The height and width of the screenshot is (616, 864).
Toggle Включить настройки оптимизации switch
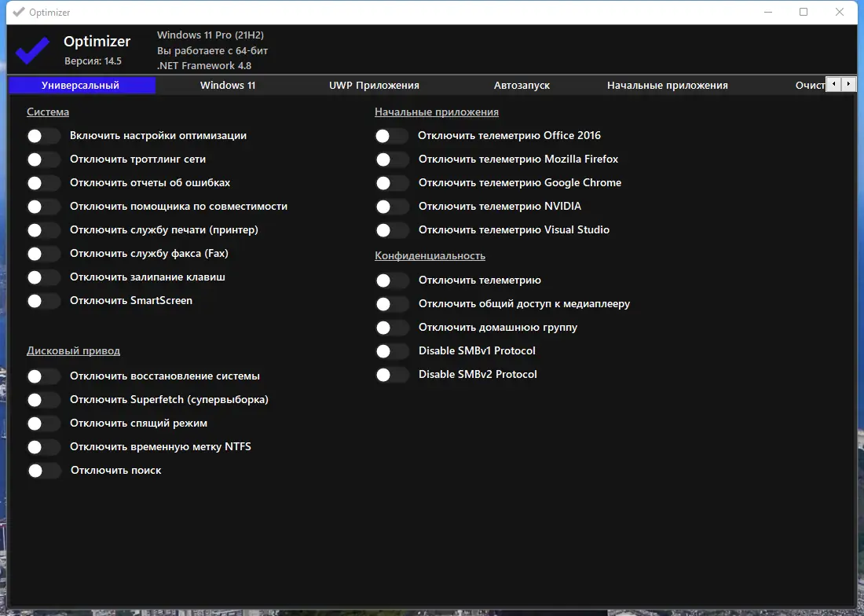pos(43,136)
